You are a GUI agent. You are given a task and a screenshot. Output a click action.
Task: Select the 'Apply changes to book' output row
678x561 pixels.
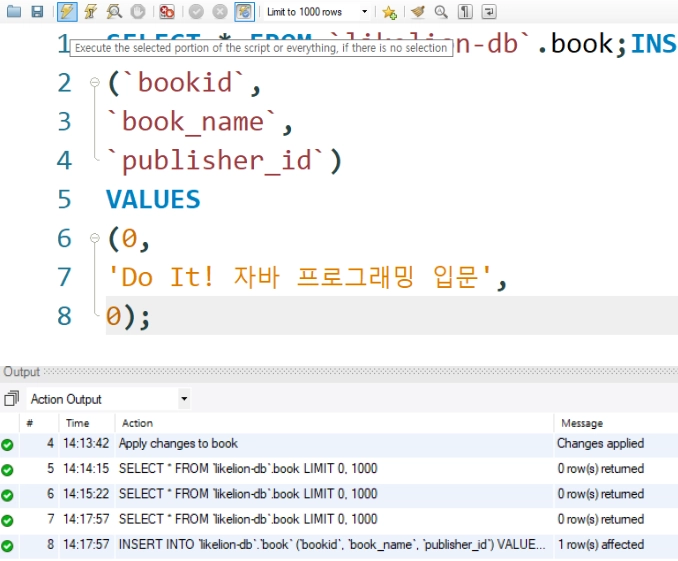click(178, 443)
